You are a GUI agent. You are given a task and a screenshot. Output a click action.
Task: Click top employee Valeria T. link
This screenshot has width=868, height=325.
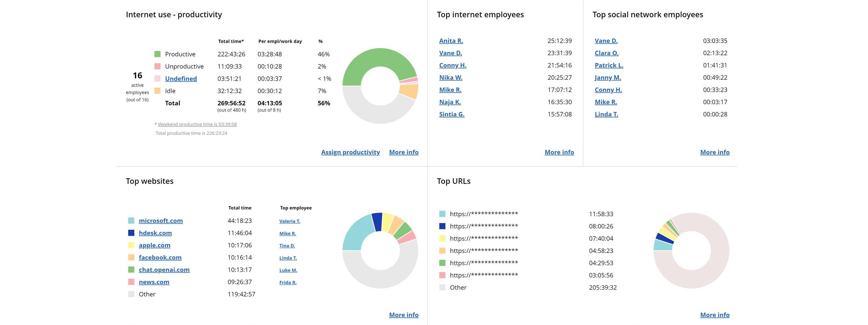[x=290, y=221]
